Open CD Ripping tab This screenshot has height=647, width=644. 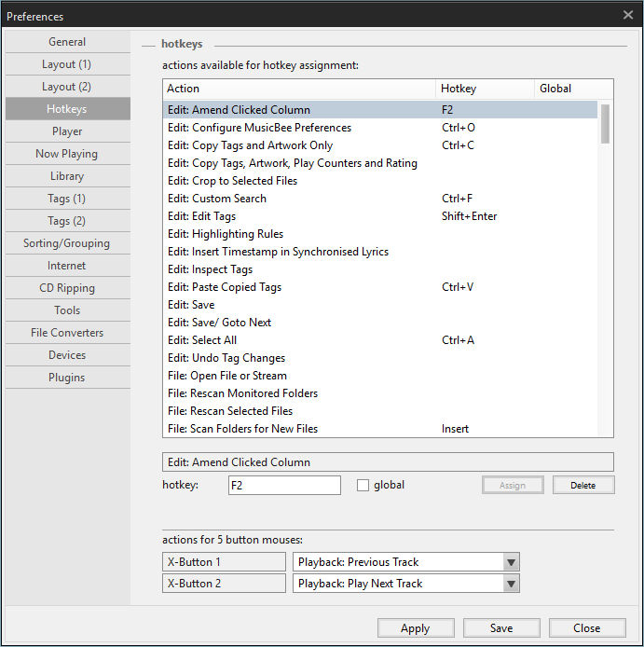click(x=68, y=287)
